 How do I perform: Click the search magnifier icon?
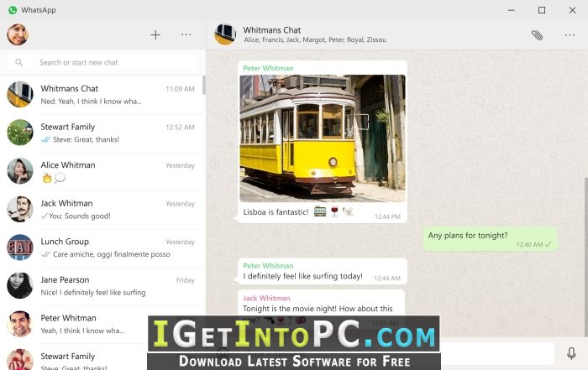tap(19, 63)
